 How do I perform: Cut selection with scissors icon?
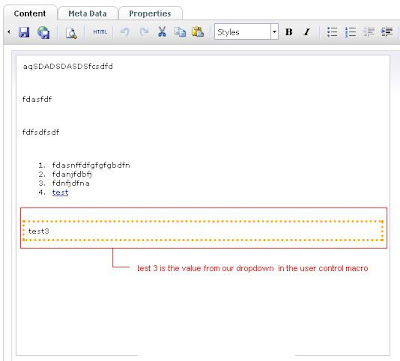[x=162, y=32]
